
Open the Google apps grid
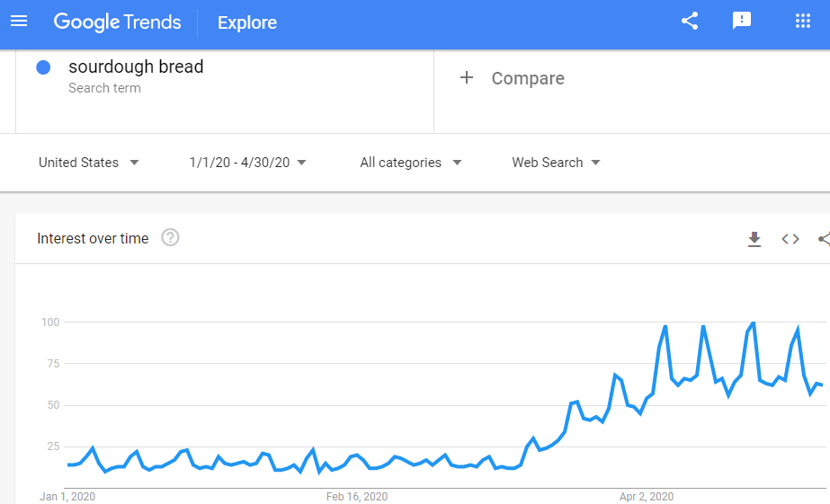(803, 22)
